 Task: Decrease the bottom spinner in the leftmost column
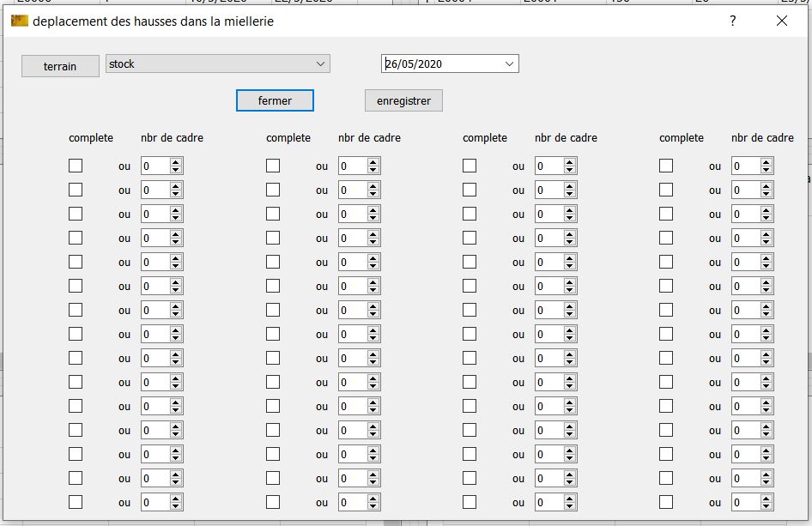point(176,506)
